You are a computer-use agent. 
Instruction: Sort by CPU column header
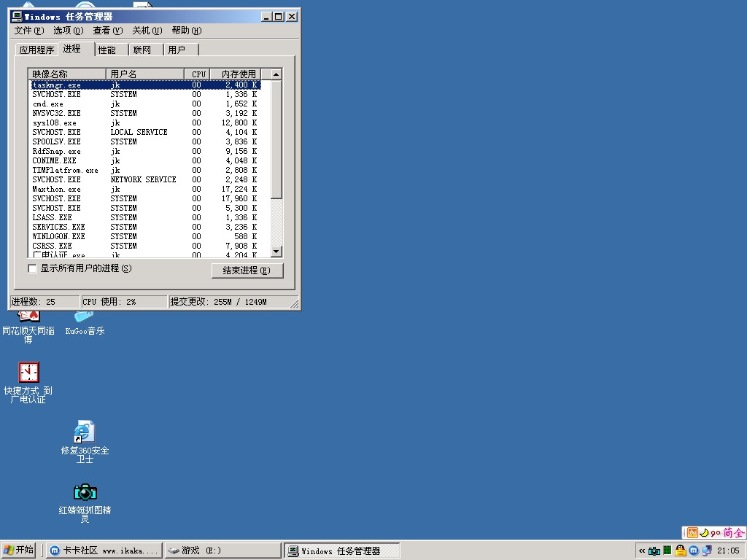(197, 74)
